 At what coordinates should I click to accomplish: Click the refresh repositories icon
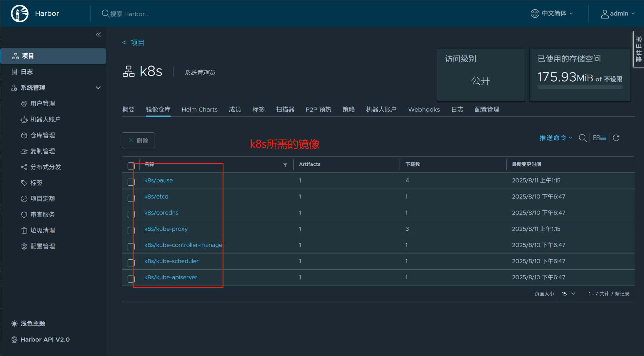pyautogui.click(x=616, y=138)
